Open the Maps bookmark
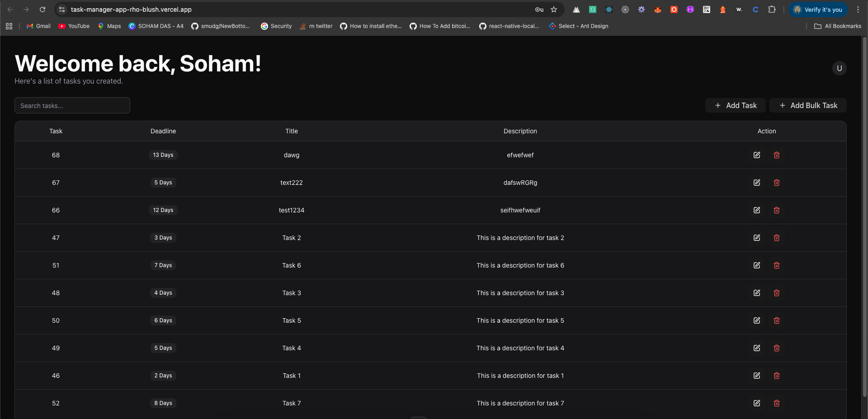The width and height of the screenshot is (868, 419). (109, 26)
